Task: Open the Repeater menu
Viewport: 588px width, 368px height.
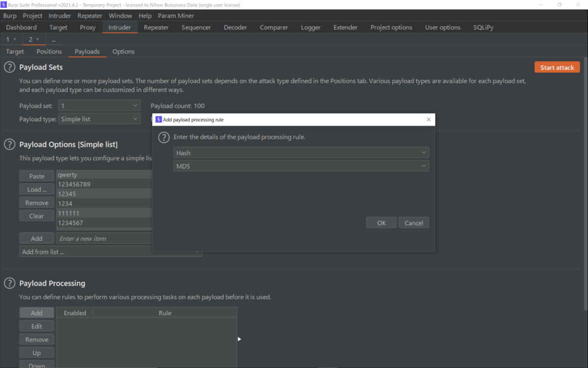Action: click(x=90, y=16)
